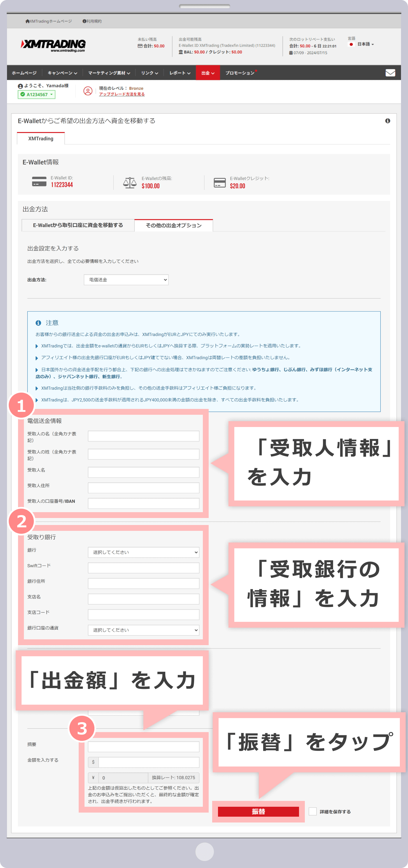Click the 換算レート: 108.0275 text
The height and width of the screenshot is (868, 408).
point(173,778)
